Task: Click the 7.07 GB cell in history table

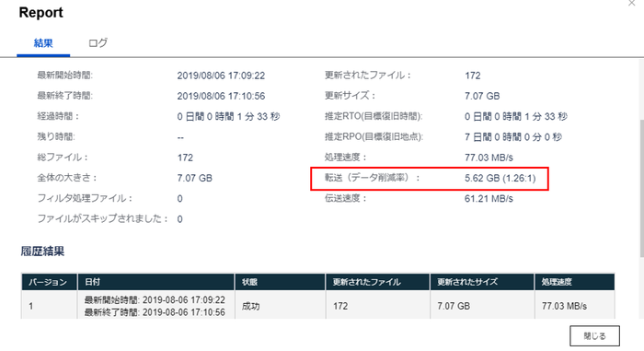Action: (x=454, y=306)
